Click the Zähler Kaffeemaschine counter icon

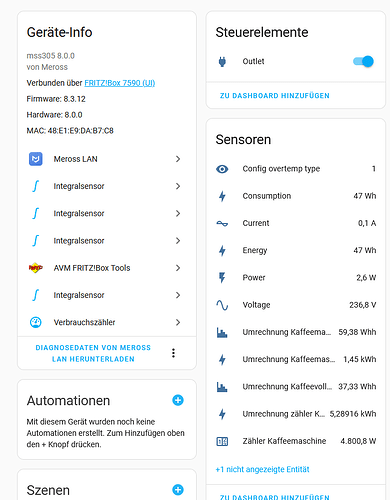click(x=222, y=442)
